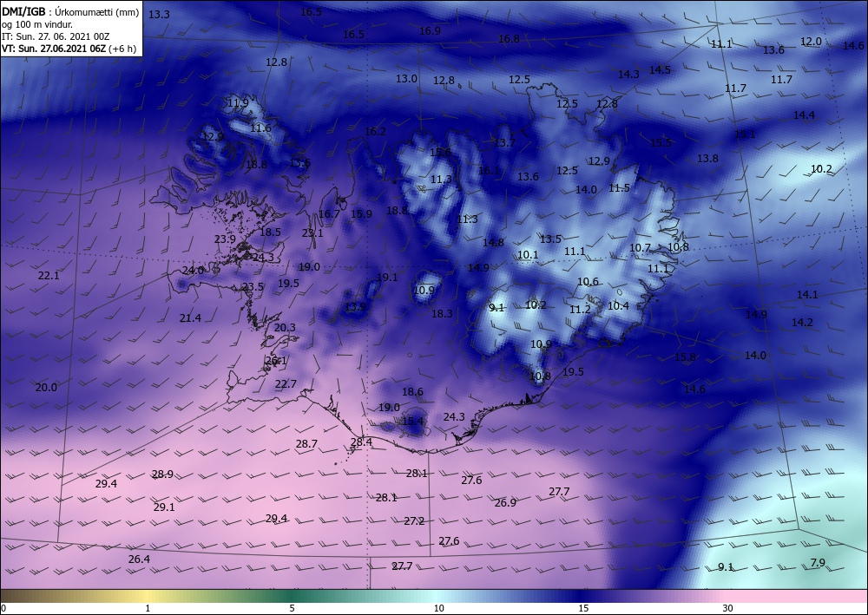Click the map value 16.9
The width and height of the screenshot is (868, 615).
click(x=430, y=31)
